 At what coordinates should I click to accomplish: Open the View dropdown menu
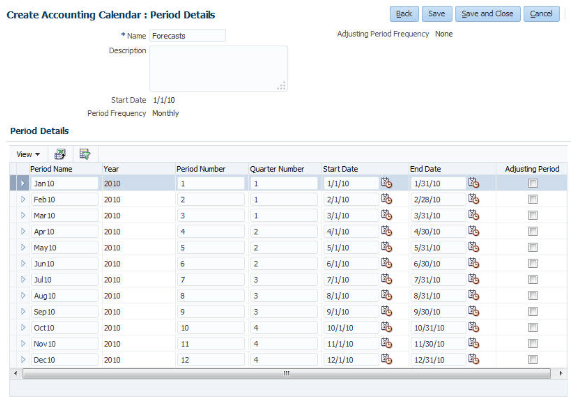[x=28, y=154]
